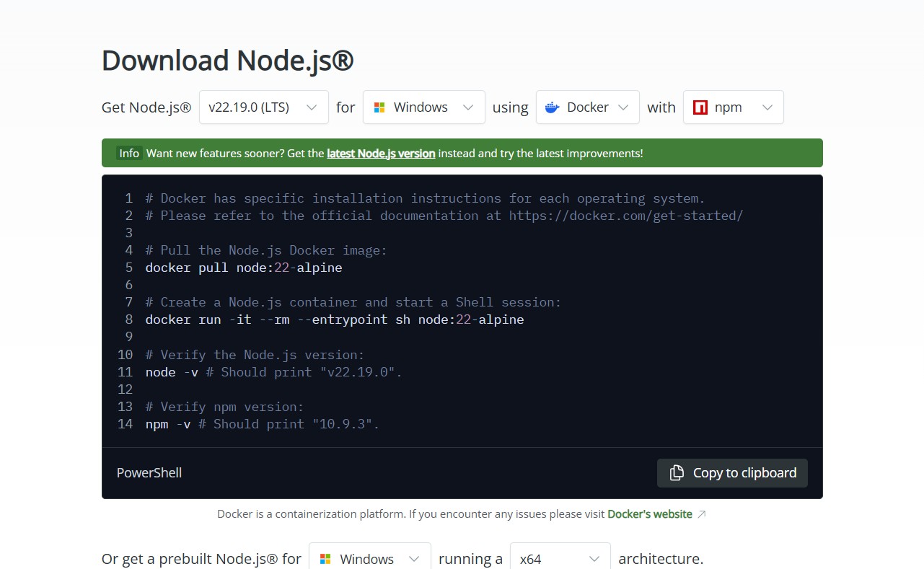The height and width of the screenshot is (569, 924).
Task: Click comment "# Verify npm version:"
Action: (x=224, y=407)
